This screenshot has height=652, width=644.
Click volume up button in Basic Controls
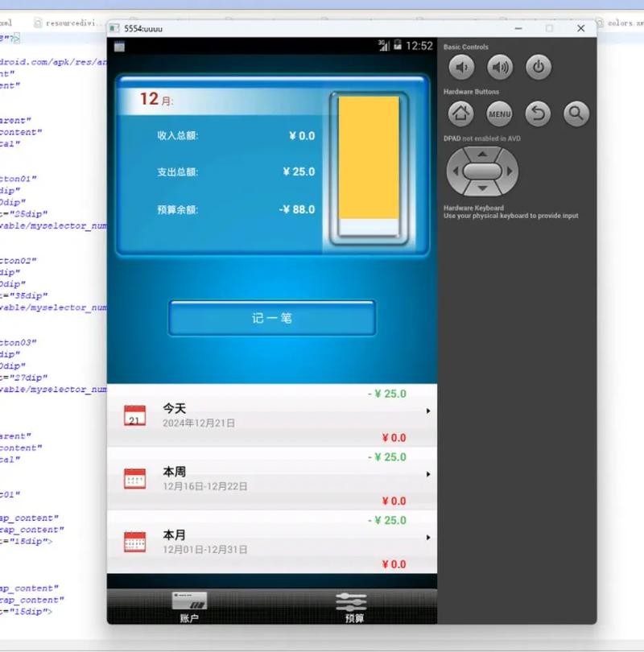pos(498,67)
